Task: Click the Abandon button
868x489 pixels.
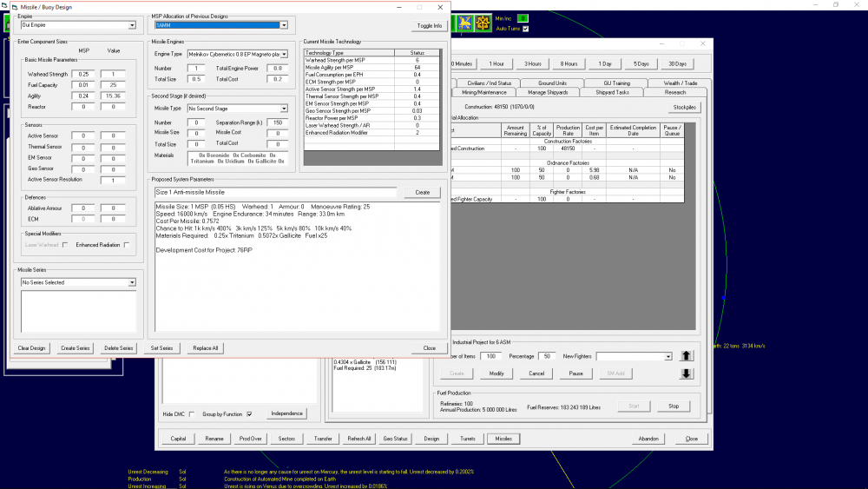Action: coord(648,439)
